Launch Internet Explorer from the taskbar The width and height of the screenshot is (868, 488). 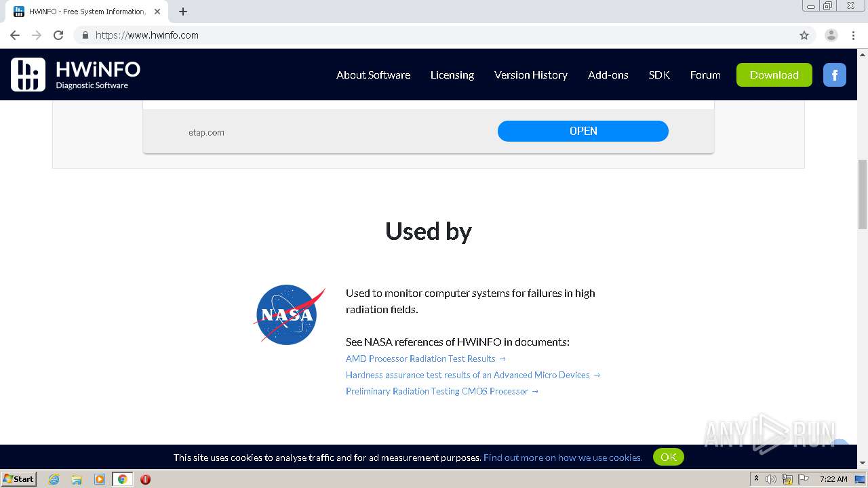click(x=54, y=479)
